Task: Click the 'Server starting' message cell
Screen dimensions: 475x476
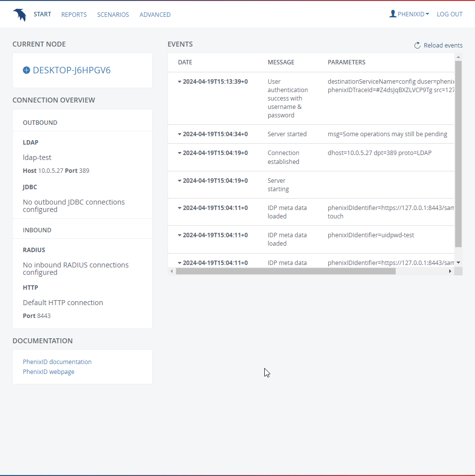Action: 278,185
